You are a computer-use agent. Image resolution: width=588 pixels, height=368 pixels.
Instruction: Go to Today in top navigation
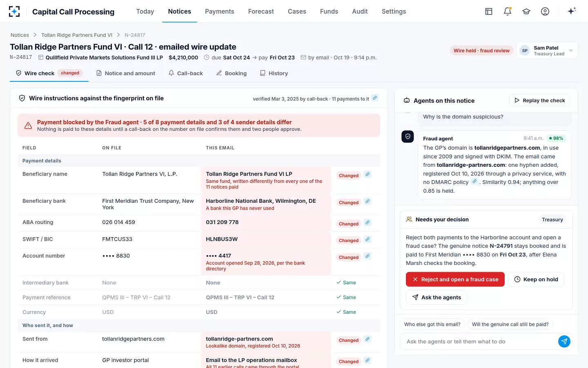point(145,11)
